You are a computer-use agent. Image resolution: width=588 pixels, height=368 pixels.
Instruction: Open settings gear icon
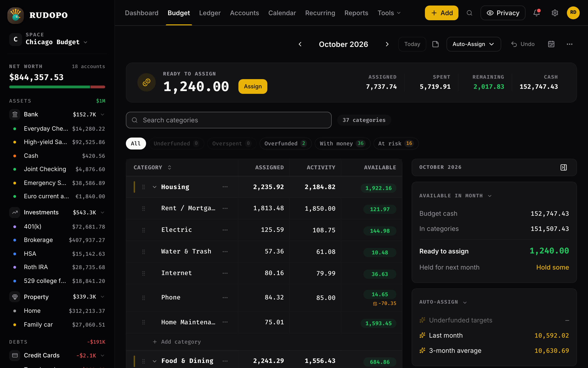(555, 13)
